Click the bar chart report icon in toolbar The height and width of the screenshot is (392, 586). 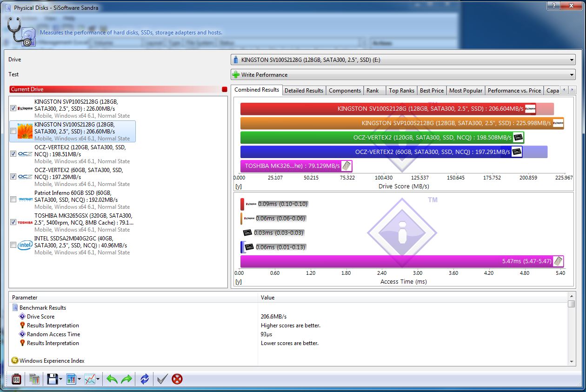(71, 379)
